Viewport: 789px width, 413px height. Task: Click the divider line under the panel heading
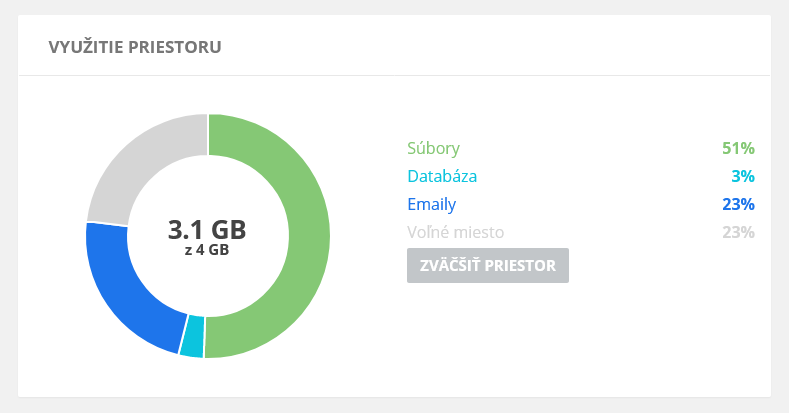394,75
